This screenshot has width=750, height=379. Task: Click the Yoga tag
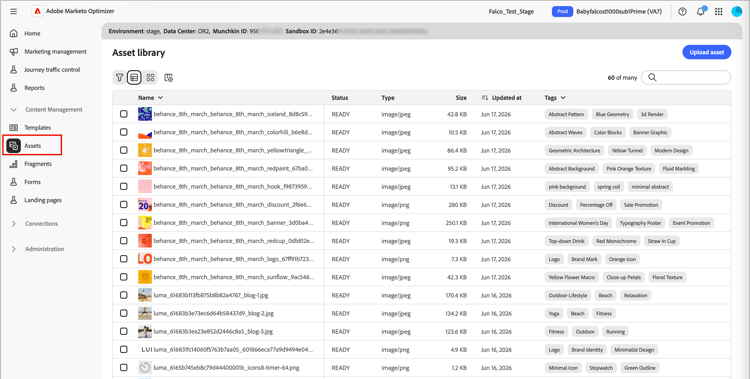coord(554,313)
